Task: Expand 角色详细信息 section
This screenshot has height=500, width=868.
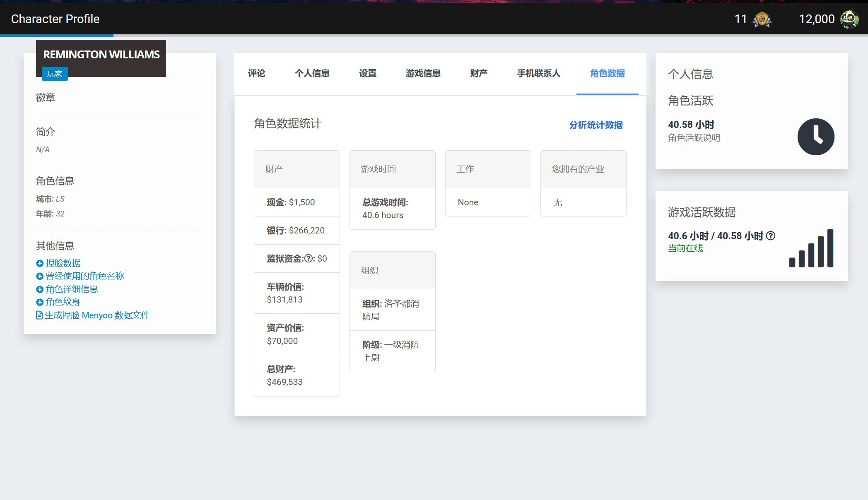Action: (71, 289)
